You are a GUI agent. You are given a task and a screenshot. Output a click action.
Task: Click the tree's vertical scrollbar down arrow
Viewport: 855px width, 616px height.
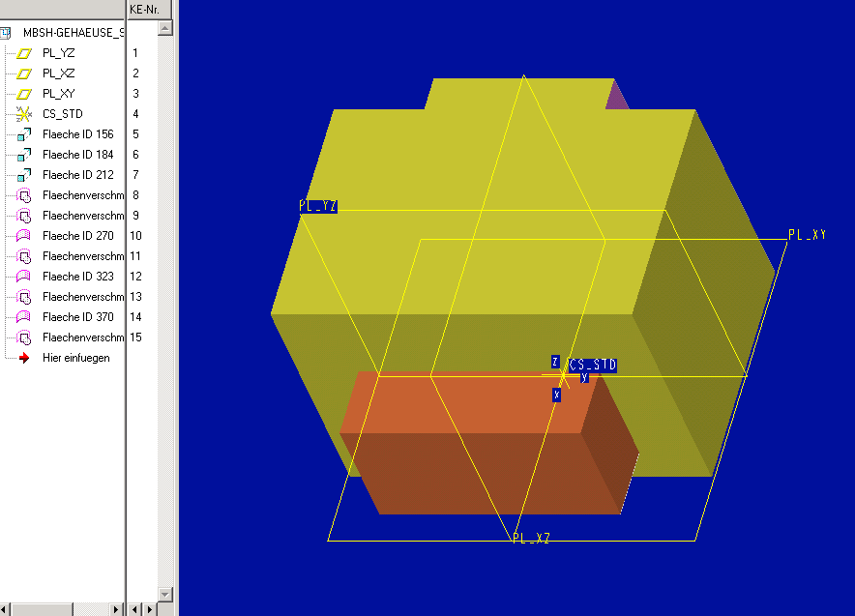coord(164,593)
